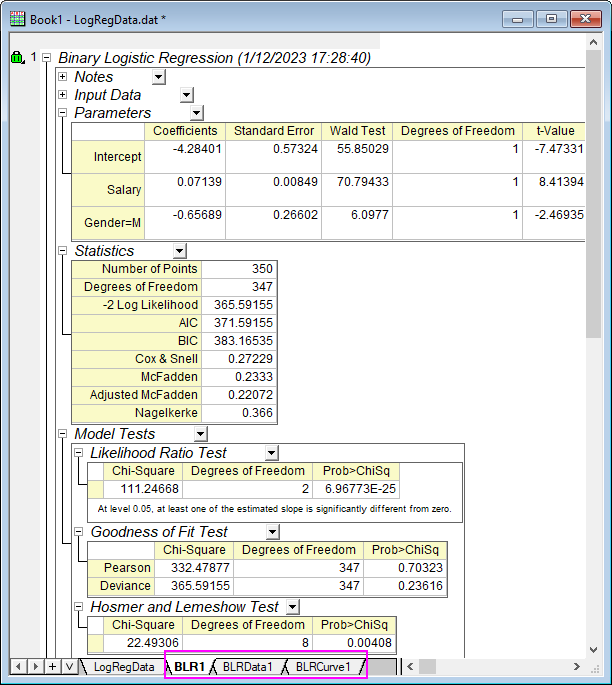Select the Wald Test column header
Image resolution: width=612 pixels, height=685 pixels.
click(x=357, y=131)
